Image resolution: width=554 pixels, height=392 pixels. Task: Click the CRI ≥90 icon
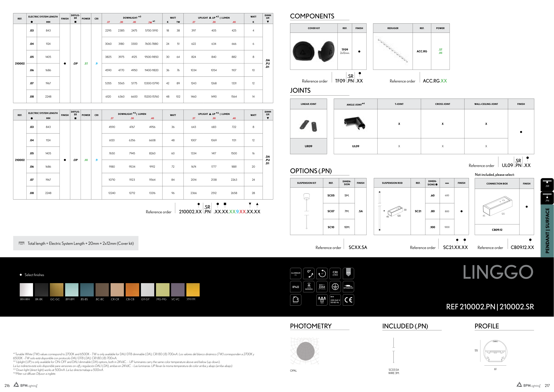point(335,273)
